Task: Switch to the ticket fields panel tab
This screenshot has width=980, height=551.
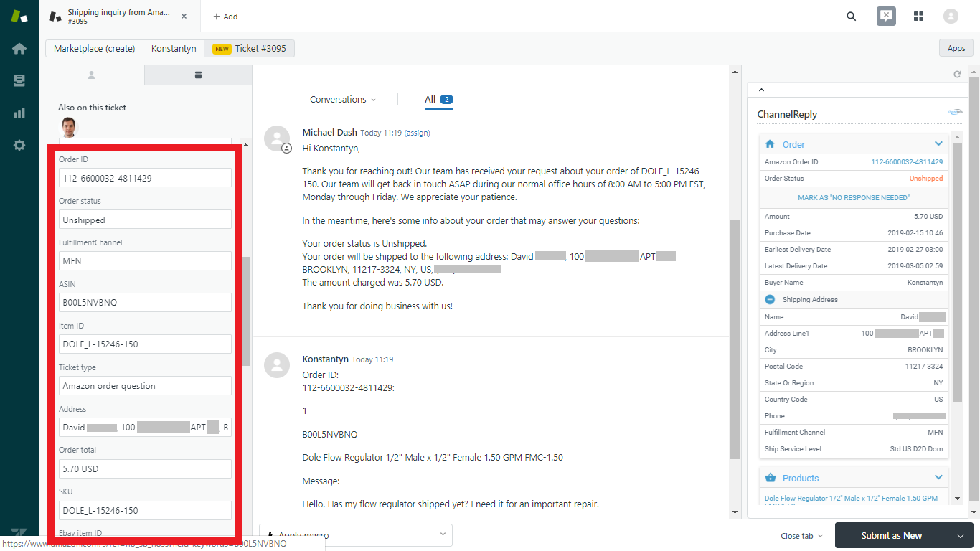Action: pyautogui.click(x=199, y=75)
